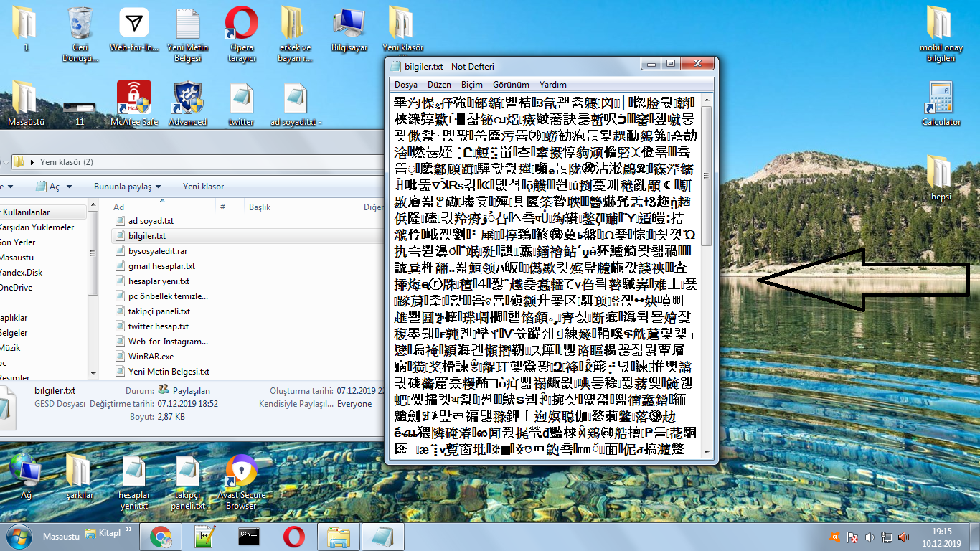
Task: Switch to Command Prompt on the taskbar
Action: tap(249, 537)
